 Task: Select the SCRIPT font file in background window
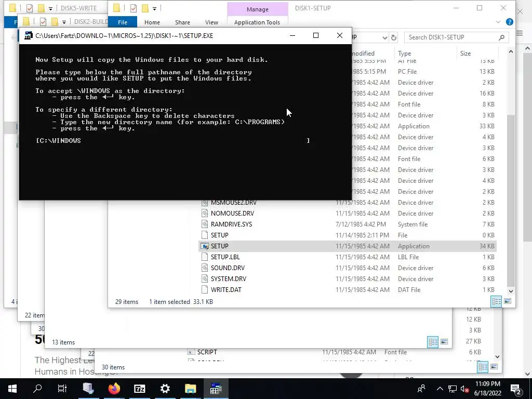point(207,352)
